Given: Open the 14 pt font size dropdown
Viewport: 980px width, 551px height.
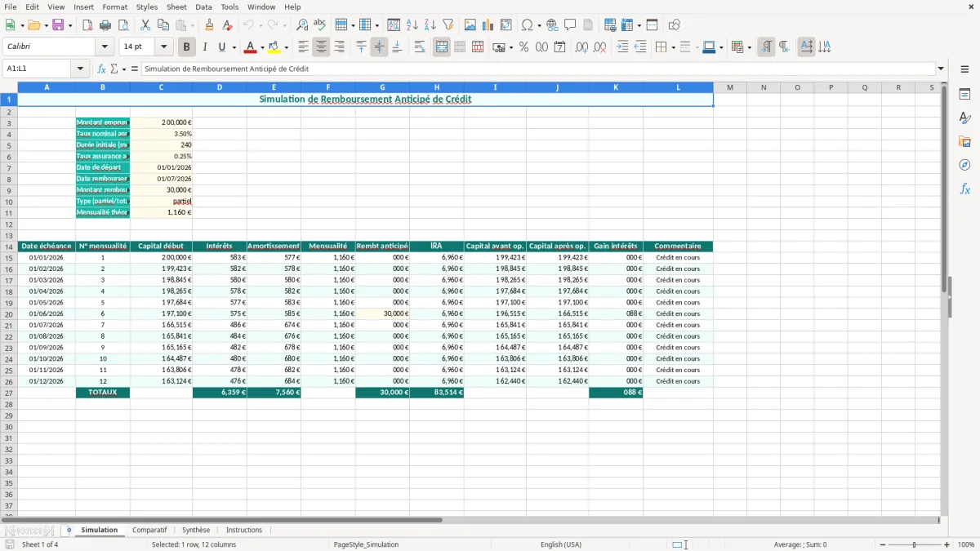Looking at the screenshot, I should (163, 47).
